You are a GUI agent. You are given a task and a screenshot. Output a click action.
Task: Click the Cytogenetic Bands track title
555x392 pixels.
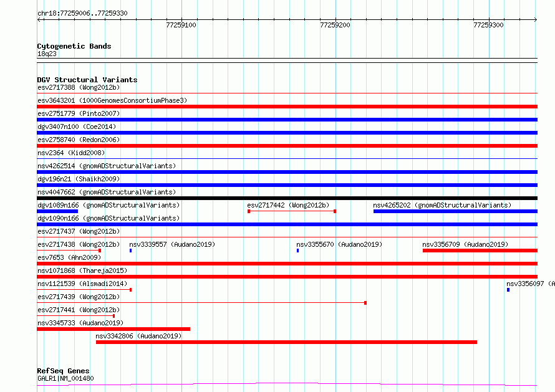pyautogui.click(x=74, y=46)
